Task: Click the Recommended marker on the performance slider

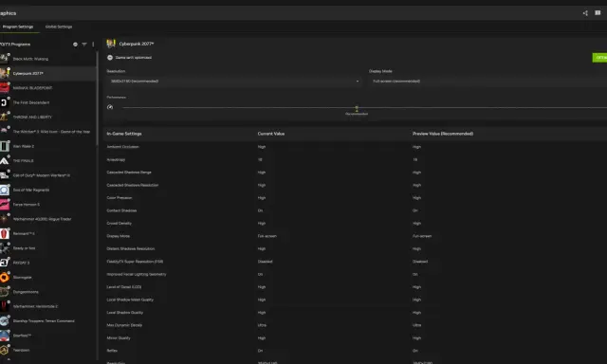Action: click(x=357, y=108)
